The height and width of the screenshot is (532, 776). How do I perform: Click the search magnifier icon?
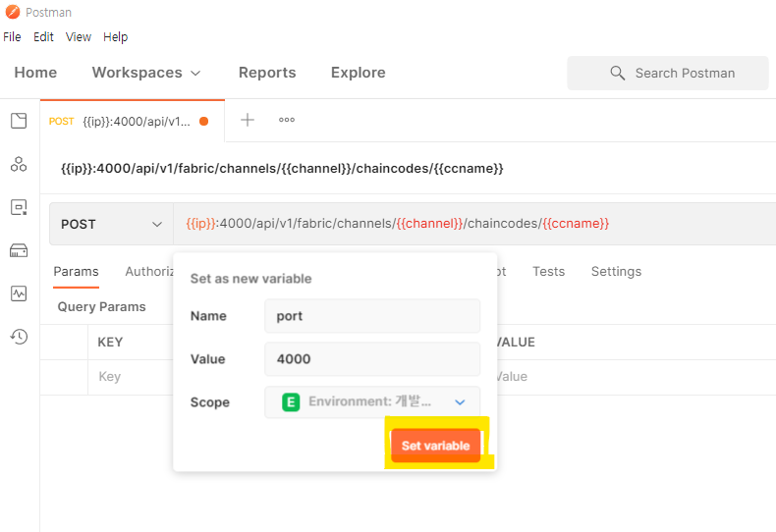pos(617,73)
